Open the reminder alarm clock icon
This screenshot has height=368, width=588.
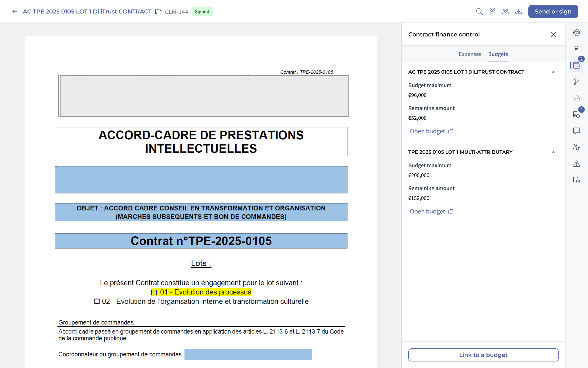(x=492, y=11)
